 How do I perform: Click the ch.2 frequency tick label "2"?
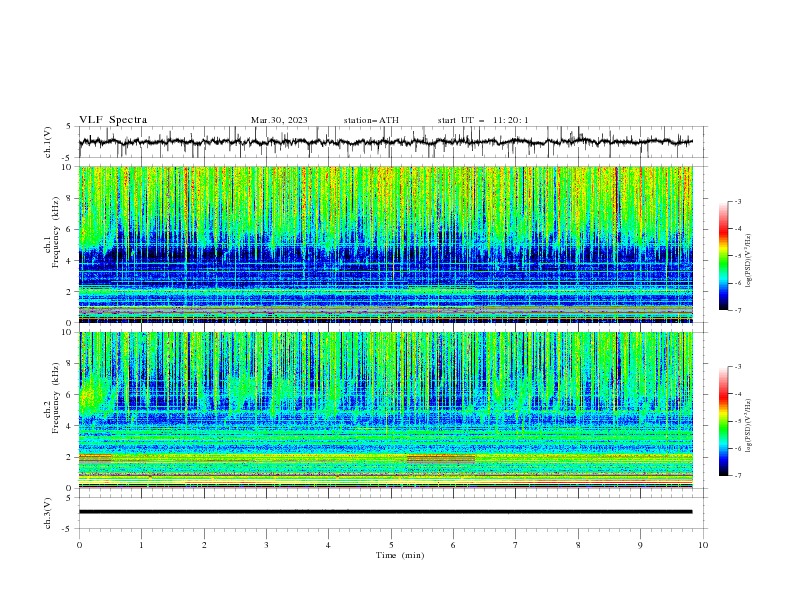tap(70, 457)
